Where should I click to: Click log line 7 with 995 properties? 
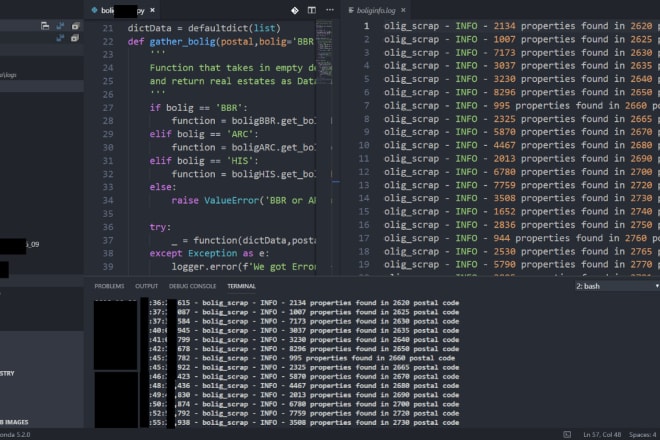tap(522, 106)
